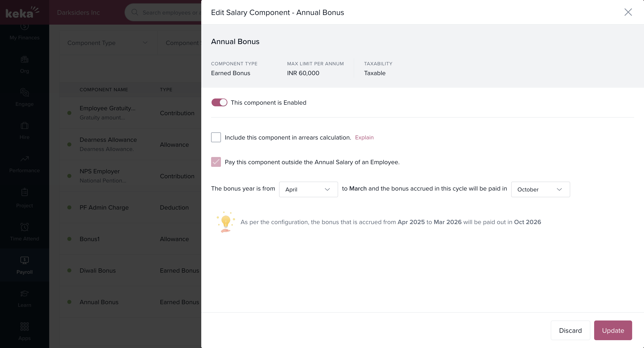Image resolution: width=644 pixels, height=348 pixels.
Task: Expand the Component Type filter dropdown
Action: coord(108,43)
